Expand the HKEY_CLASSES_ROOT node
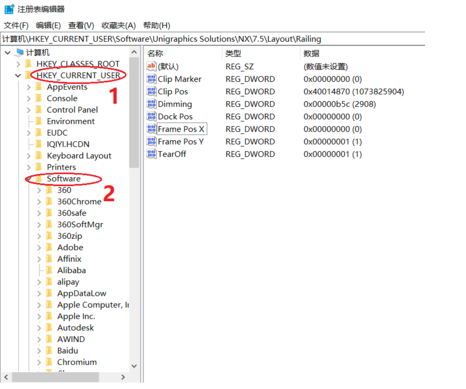 18,64
